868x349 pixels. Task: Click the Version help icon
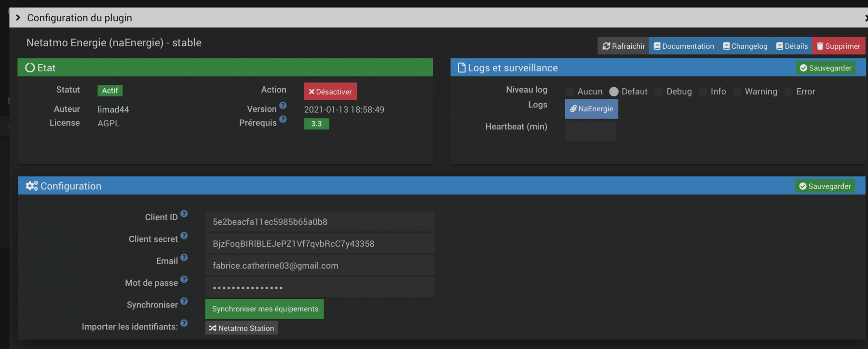[283, 106]
